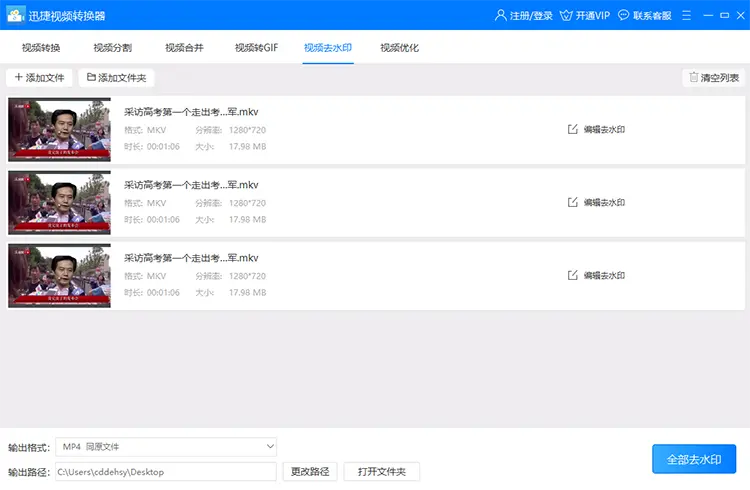Select second video thumbnail
This screenshot has height=490, width=750.
click(59, 203)
